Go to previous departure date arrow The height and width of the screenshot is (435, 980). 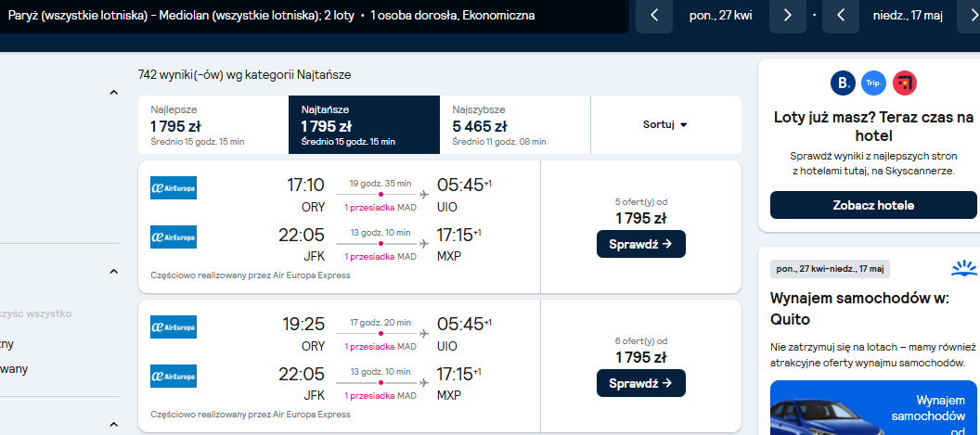(x=653, y=16)
